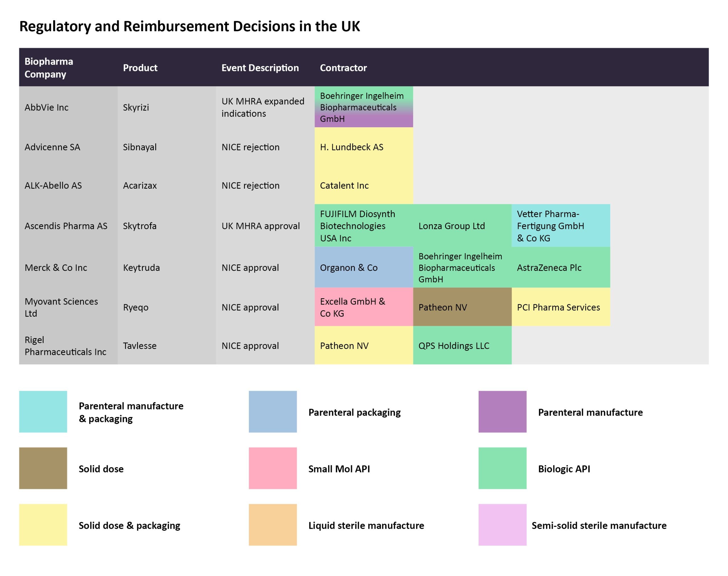
Task: Select the Organon & Co cell
Action: click(x=348, y=268)
